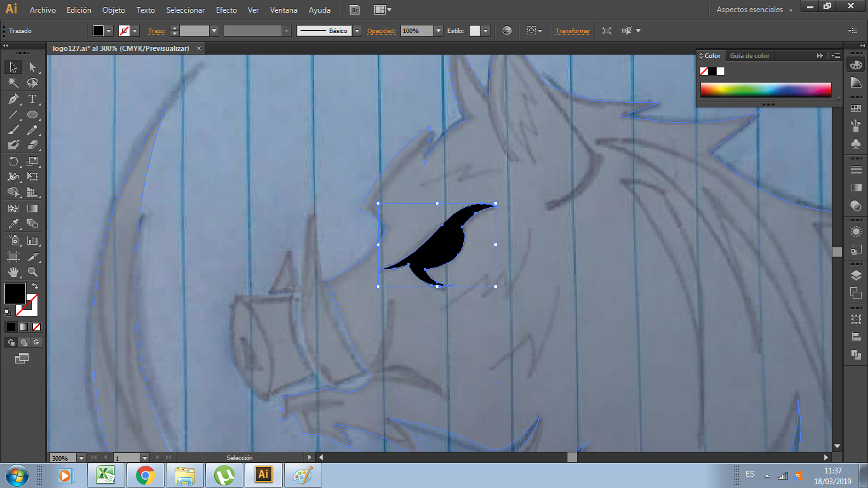Image resolution: width=868 pixels, height=488 pixels.
Task: Open the Aspectos esenciales workspace switcher
Action: click(x=754, y=10)
